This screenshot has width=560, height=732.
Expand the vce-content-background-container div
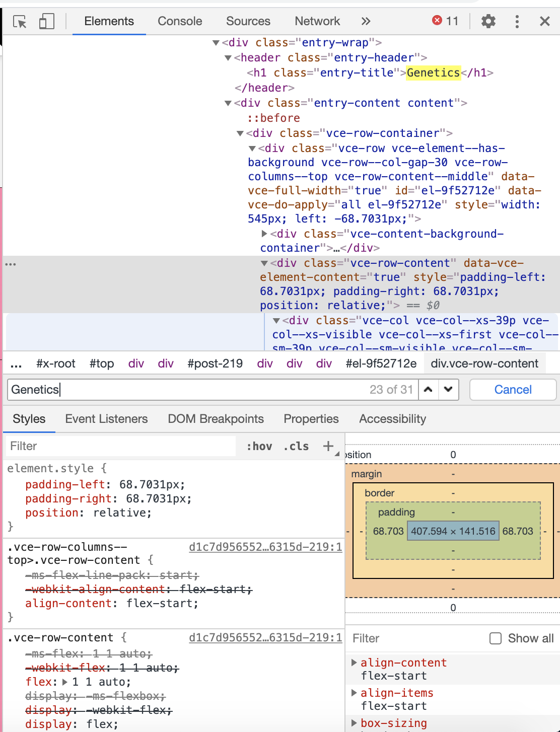tap(264, 234)
